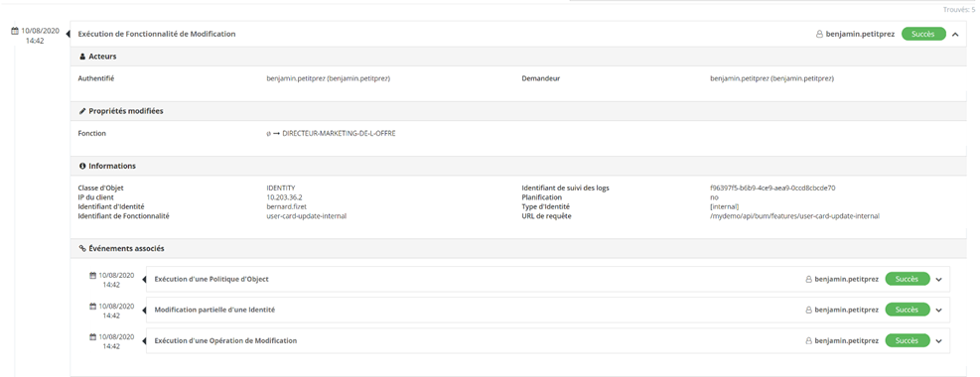Image resolution: width=980 pixels, height=377 pixels.
Task: Click the person icon in the Acteurs header
Action: click(82, 57)
